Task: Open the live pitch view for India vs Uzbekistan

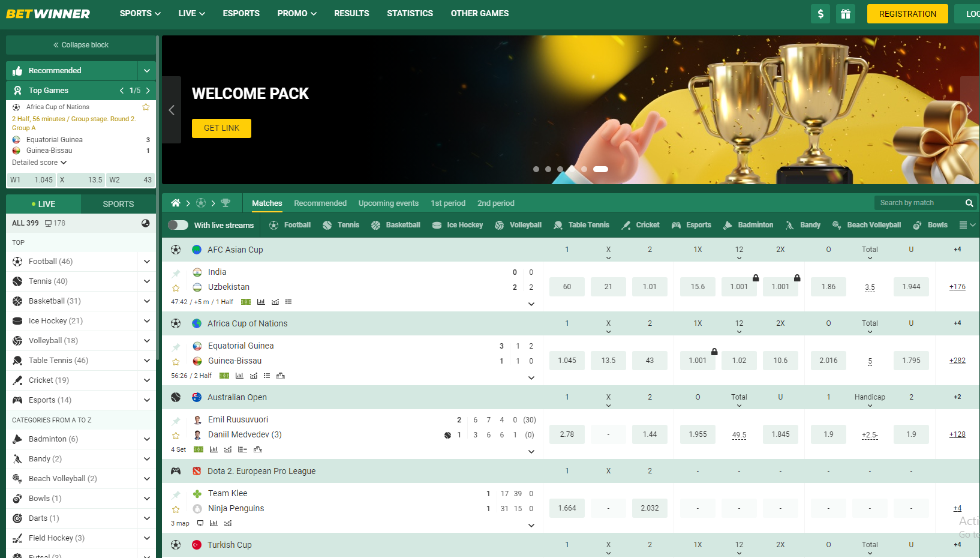Action: coord(246,302)
